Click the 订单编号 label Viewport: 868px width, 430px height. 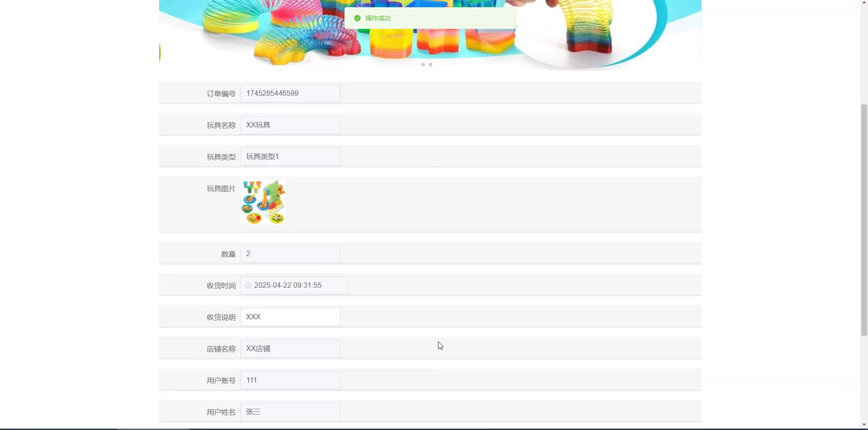pos(221,94)
